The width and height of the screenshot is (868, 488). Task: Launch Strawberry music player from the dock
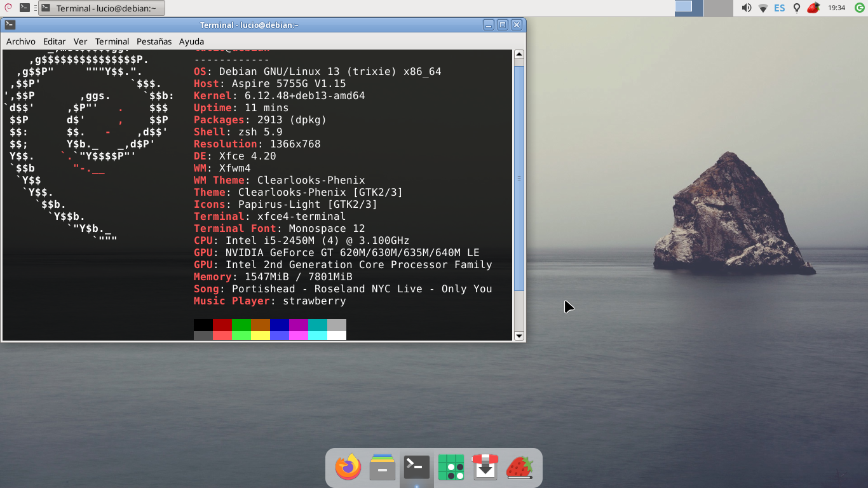point(519,468)
